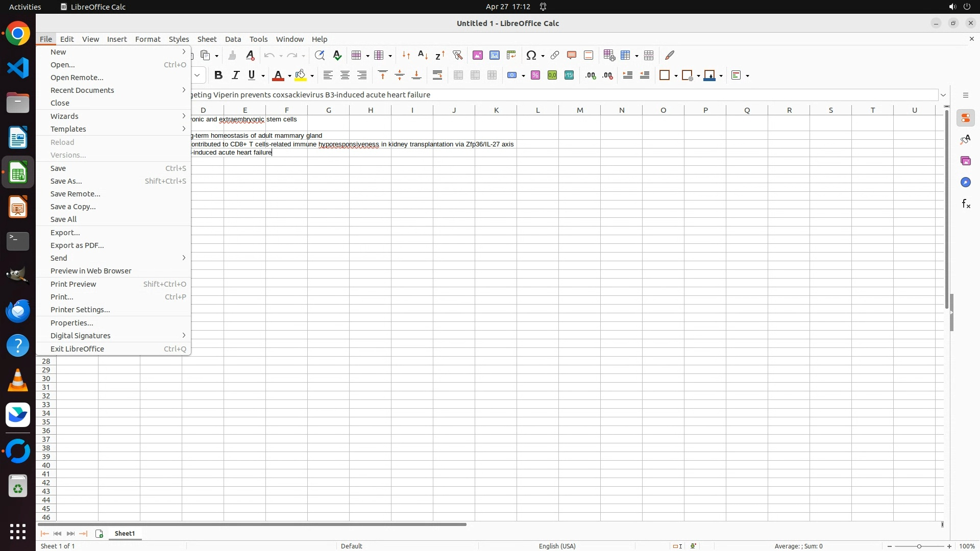Select Export as PDF... menu entry
This screenshot has width=980, height=551.
(77, 245)
